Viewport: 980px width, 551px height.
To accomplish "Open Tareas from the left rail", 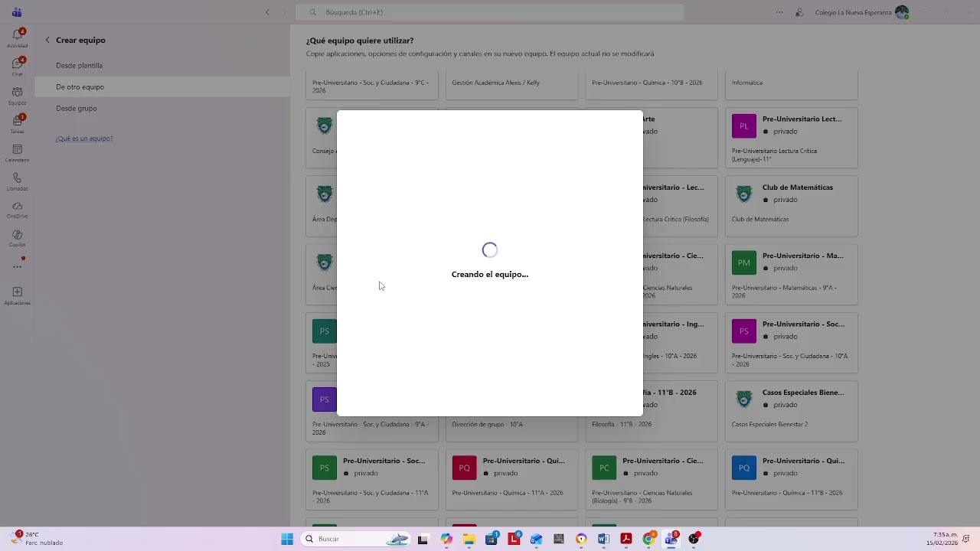I will 17,123.
